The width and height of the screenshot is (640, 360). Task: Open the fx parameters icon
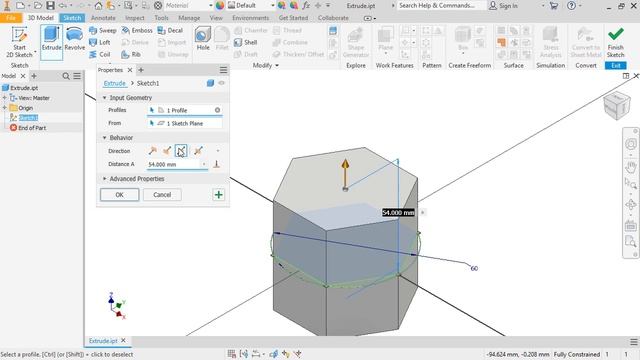(x=306, y=6)
